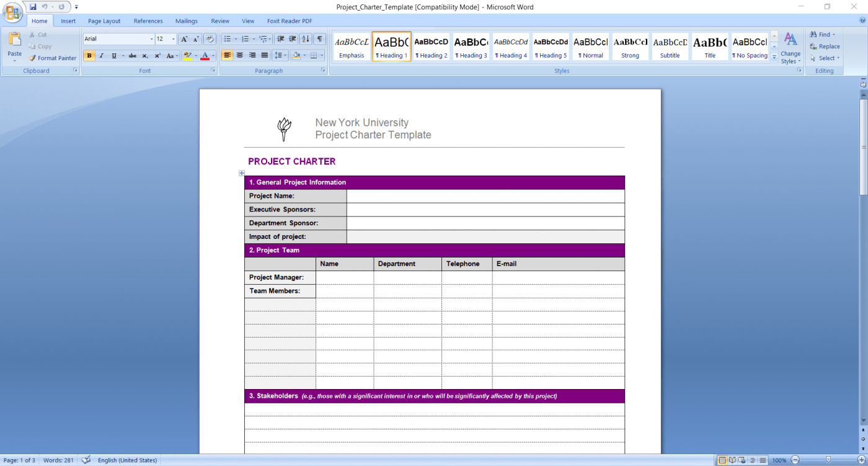Image resolution: width=868 pixels, height=466 pixels.
Task: Open the Review ribbon tab
Action: pyautogui.click(x=220, y=20)
